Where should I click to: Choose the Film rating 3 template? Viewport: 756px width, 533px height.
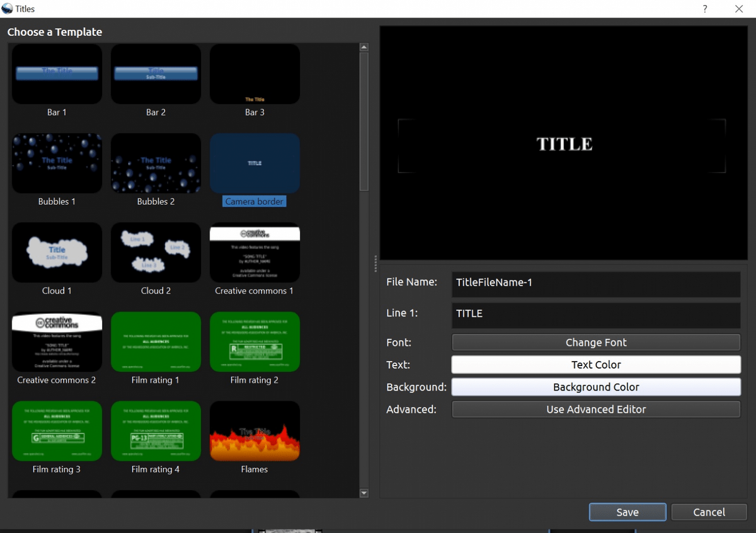tap(57, 430)
